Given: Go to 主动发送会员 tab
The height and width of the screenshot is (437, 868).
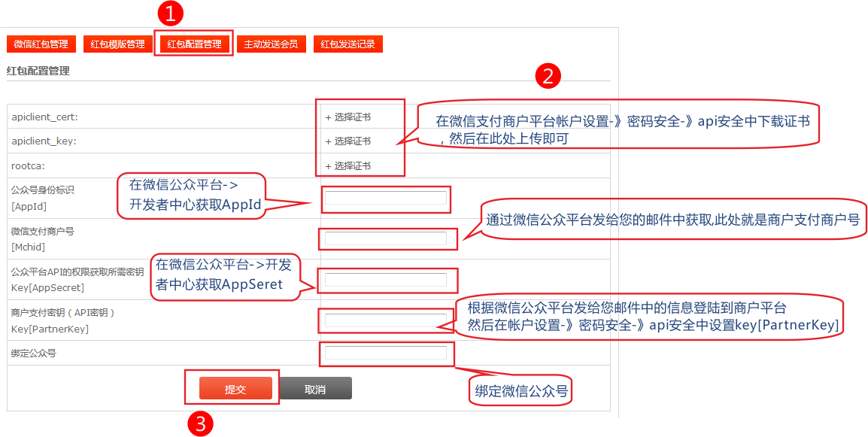Looking at the screenshot, I should pos(272,44).
